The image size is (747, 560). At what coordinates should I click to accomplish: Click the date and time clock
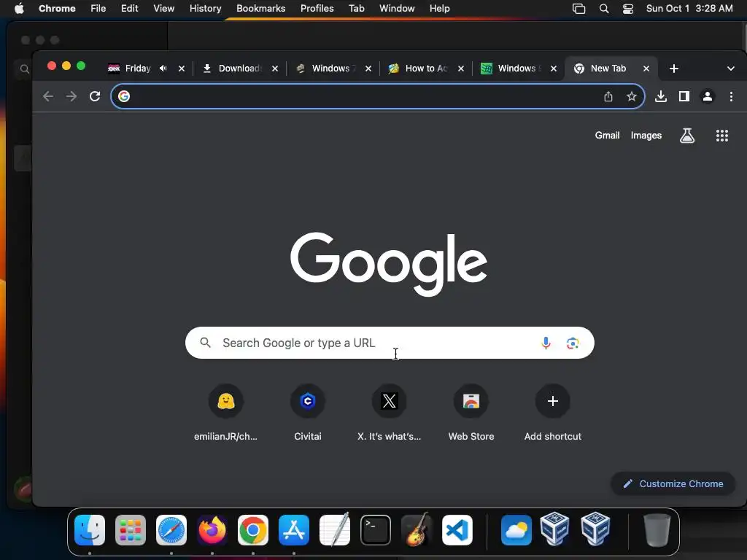point(689,8)
